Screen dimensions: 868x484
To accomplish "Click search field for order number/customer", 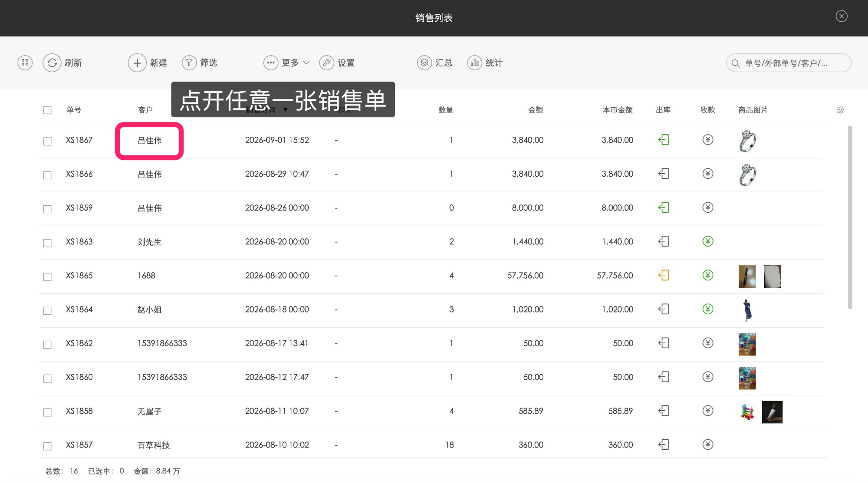I will [x=789, y=63].
